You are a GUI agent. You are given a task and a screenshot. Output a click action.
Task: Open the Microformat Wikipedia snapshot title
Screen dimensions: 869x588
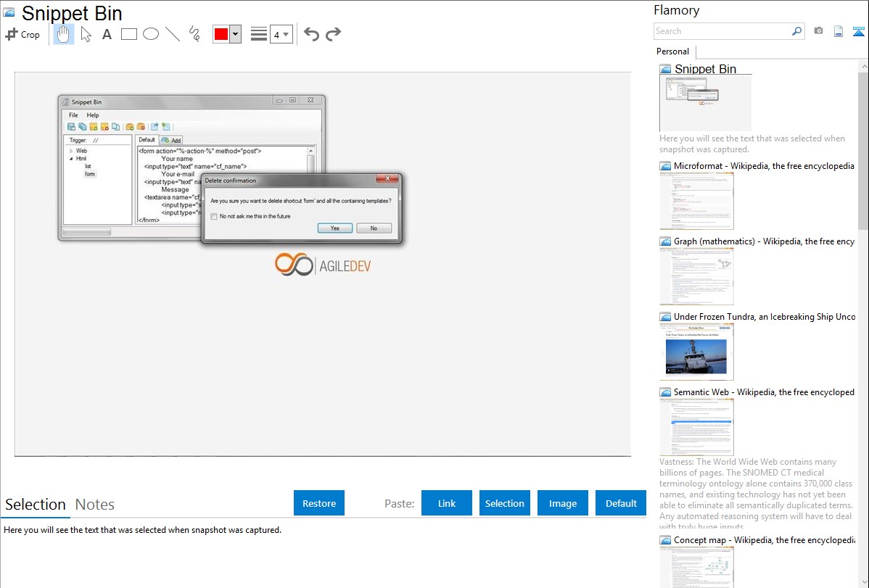(x=764, y=166)
